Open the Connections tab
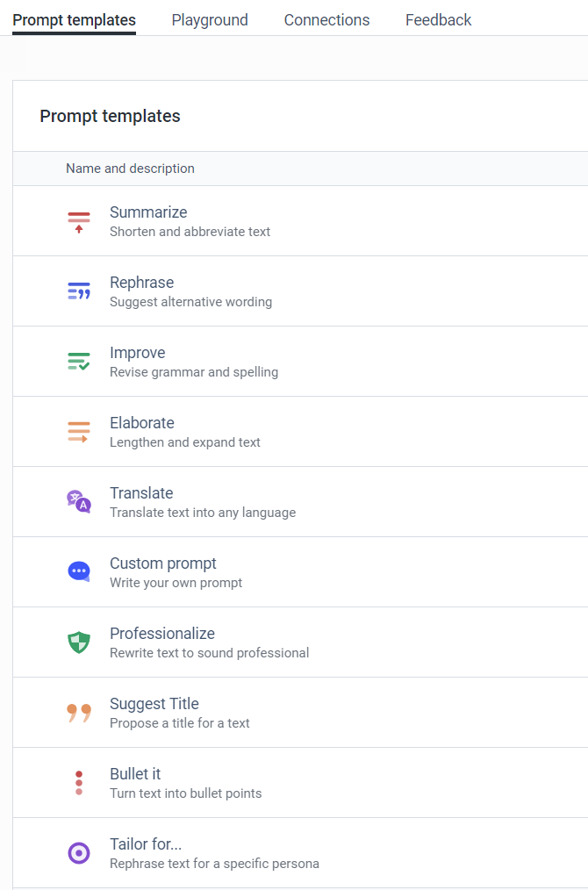 327,20
